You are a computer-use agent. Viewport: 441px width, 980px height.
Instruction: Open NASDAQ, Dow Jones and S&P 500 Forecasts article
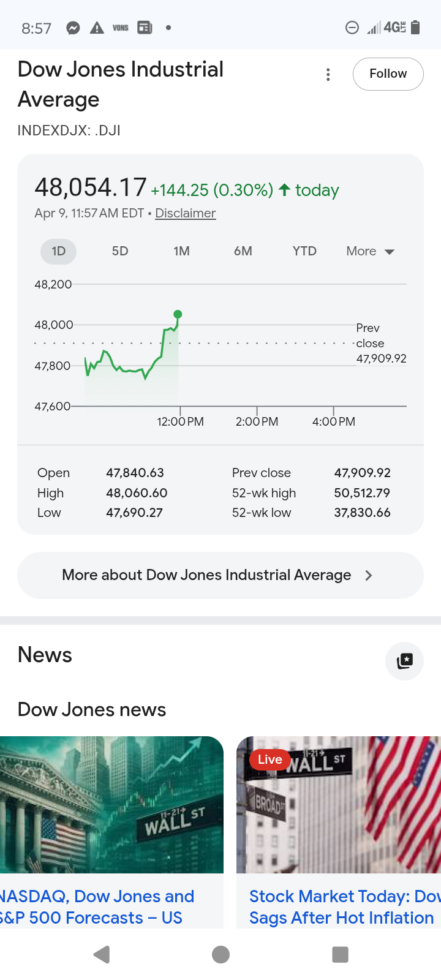tap(97, 907)
